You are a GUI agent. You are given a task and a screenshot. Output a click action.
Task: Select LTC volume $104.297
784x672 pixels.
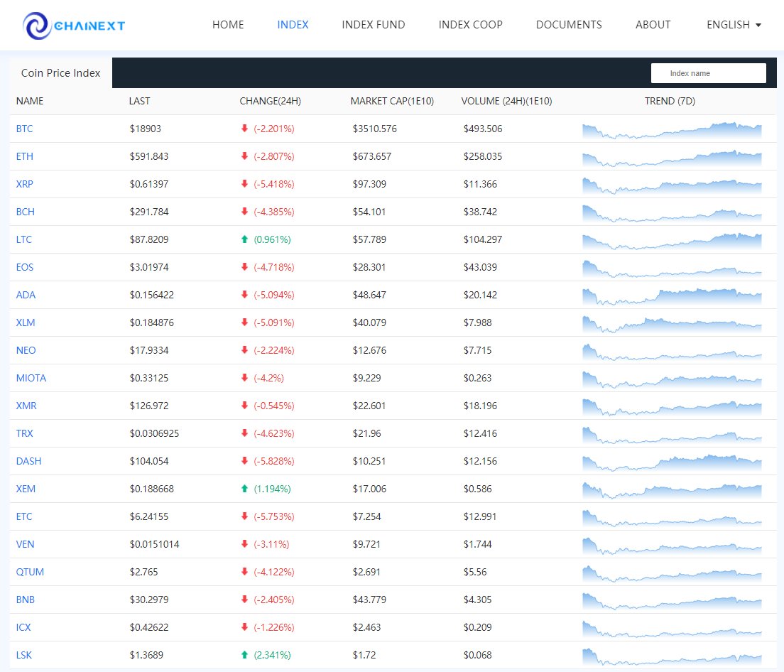click(x=482, y=239)
